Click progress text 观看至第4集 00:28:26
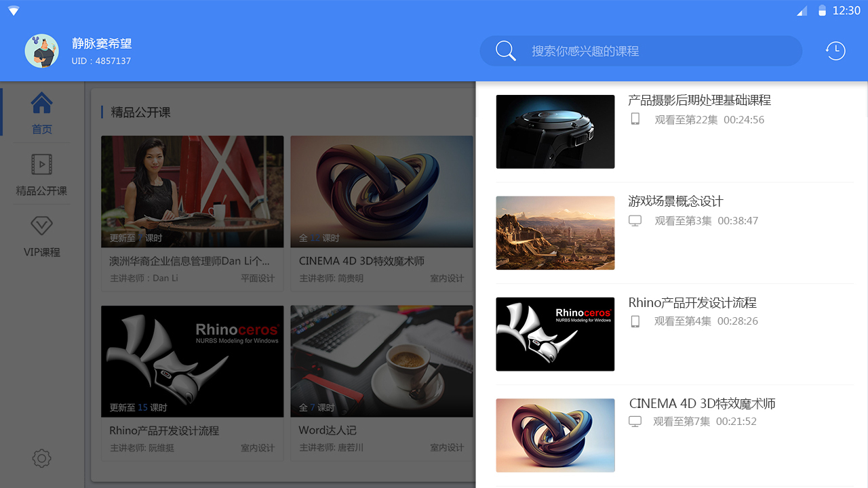The width and height of the screenshot is (868, 488). (x=707, y=321)
